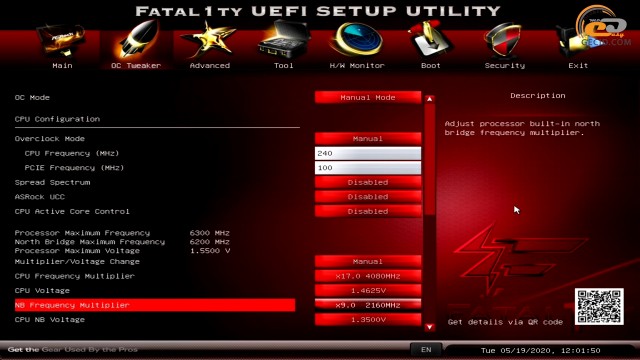Screen dimensions: 640x360
Task: Select the CPU NB Voltage label
Action: point(50,320)
